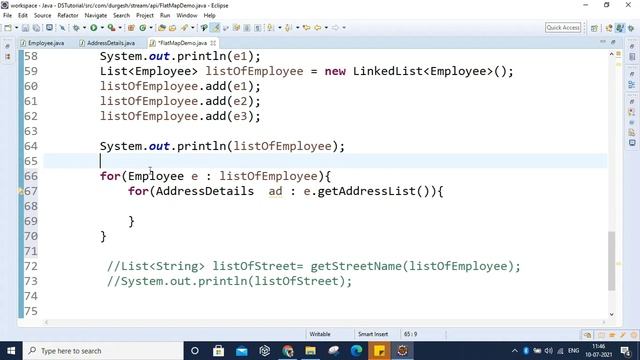Open the New wizard dropdown arrow

pos(17,28)
